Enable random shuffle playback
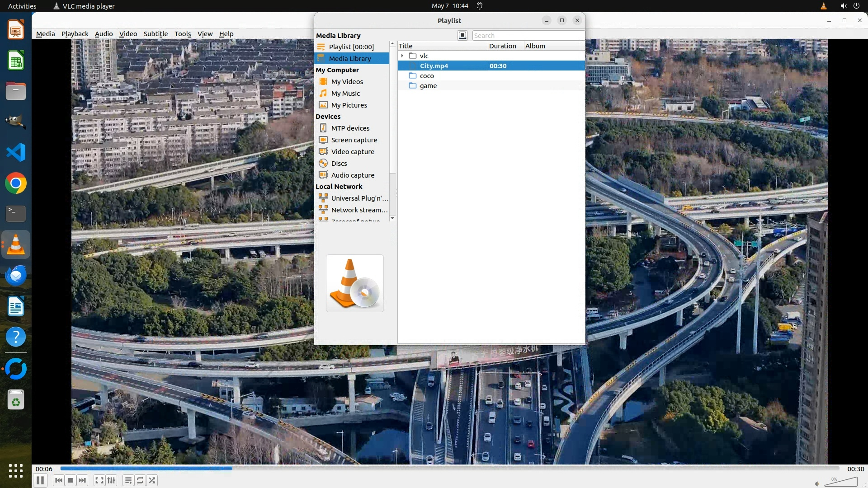 click(152, 480)
